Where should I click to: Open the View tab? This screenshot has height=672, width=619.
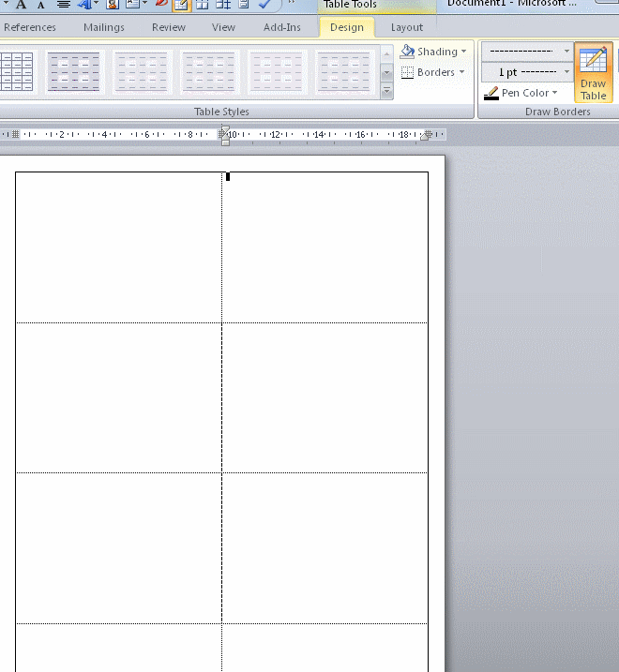(223, 27)
